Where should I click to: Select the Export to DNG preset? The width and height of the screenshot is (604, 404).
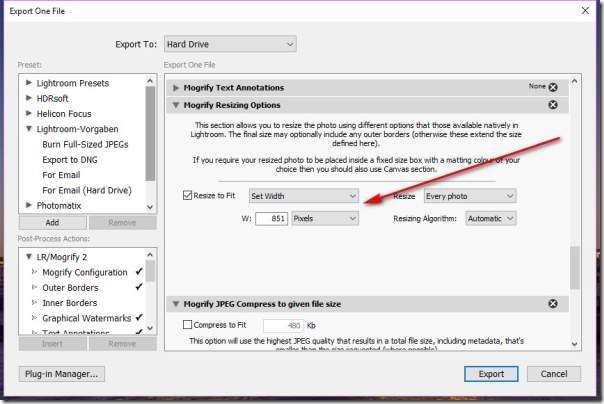click(70, 160)
